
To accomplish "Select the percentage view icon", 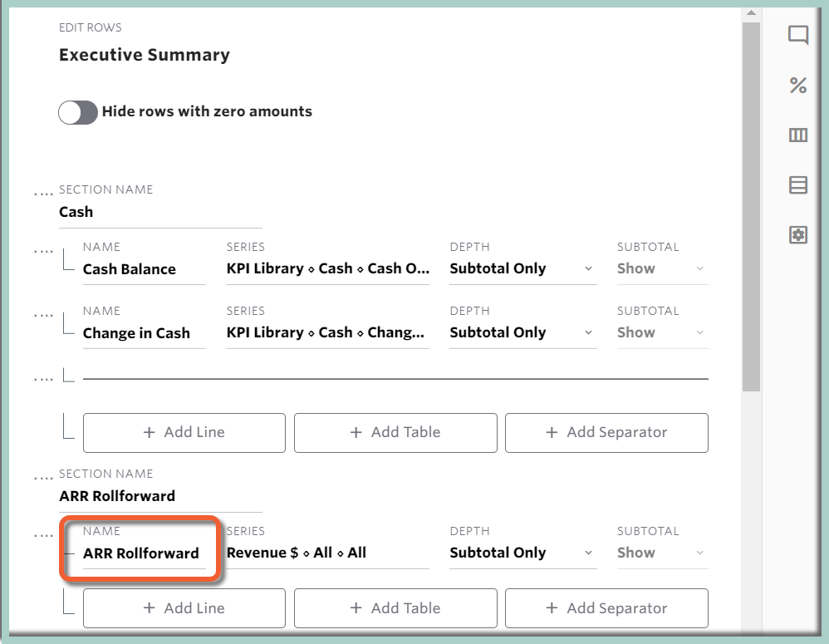I will point(797,86).
